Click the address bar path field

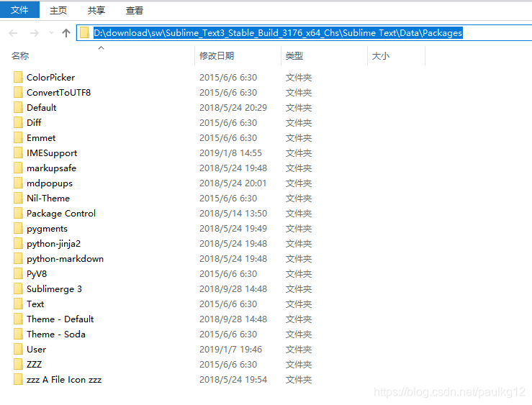[304, 33]
